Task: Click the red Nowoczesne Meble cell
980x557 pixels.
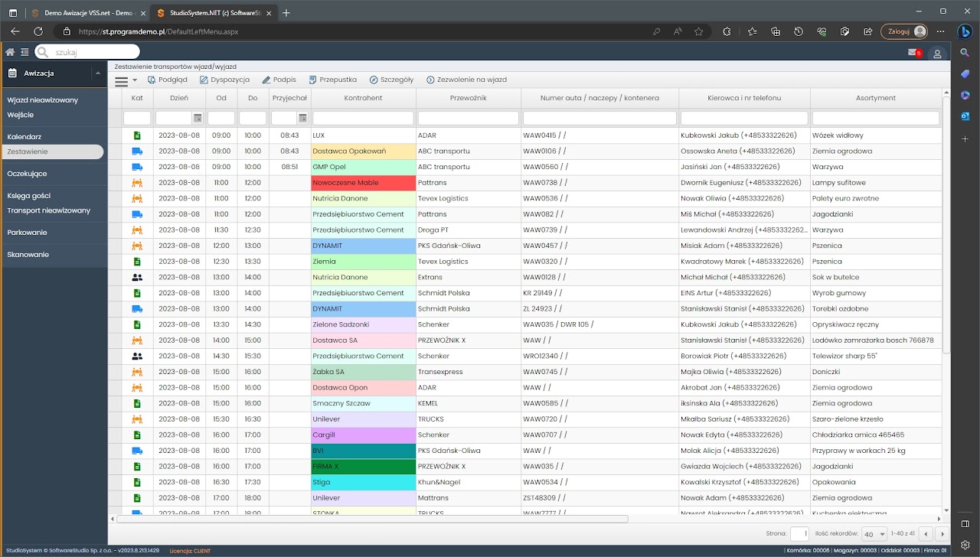Action: (363, 183)
